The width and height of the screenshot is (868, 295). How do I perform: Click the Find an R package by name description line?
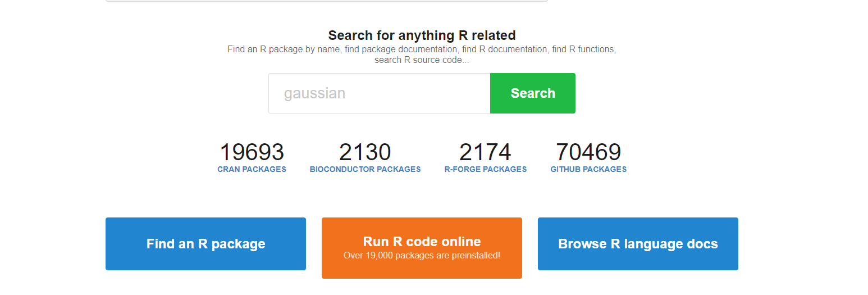(x=422, y=49)
